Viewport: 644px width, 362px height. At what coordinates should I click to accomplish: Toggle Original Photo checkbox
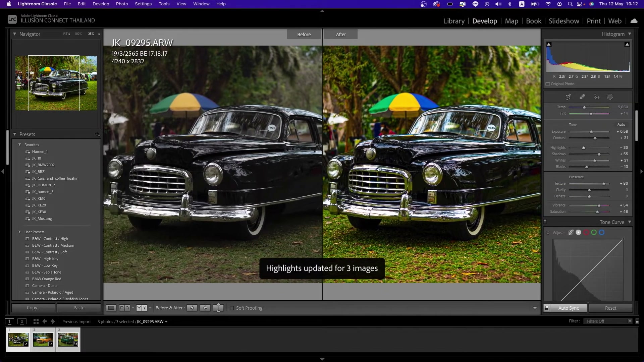[x=548, y=84]
